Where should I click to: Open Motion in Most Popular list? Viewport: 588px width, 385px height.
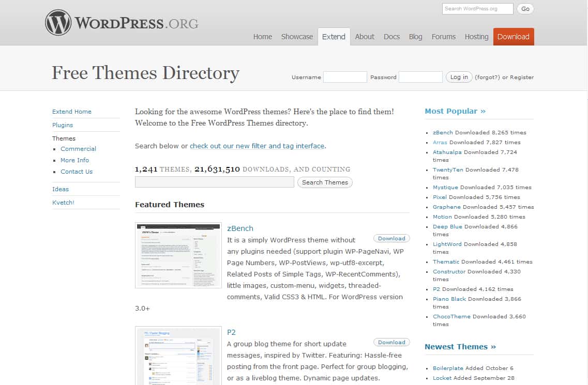pos(442,217)
